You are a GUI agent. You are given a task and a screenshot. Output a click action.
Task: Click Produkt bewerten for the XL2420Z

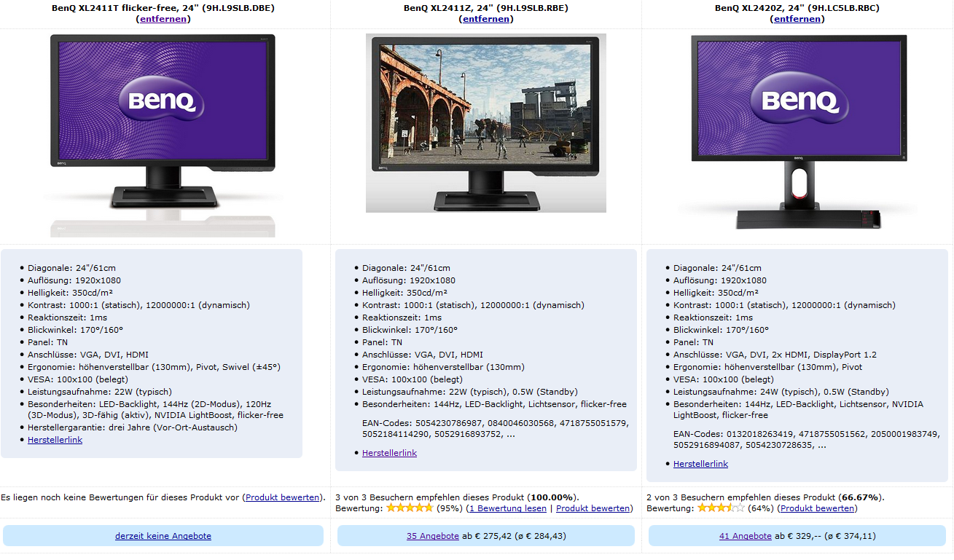click(817, 508)
